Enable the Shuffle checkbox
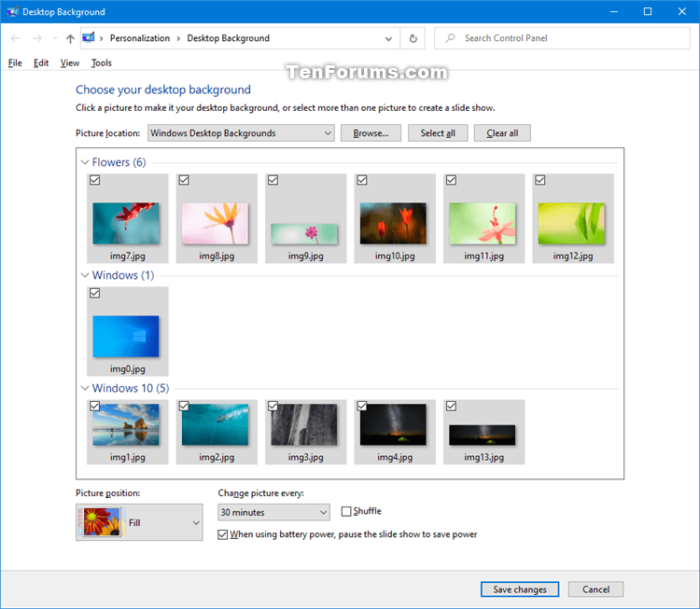 [346, 511]
